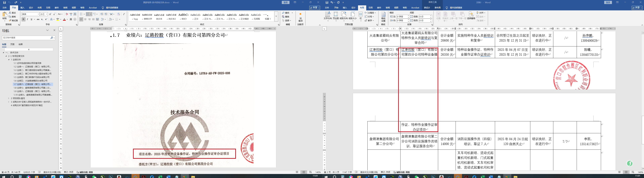Toggle italic formatting

click(x=28, y=19)
